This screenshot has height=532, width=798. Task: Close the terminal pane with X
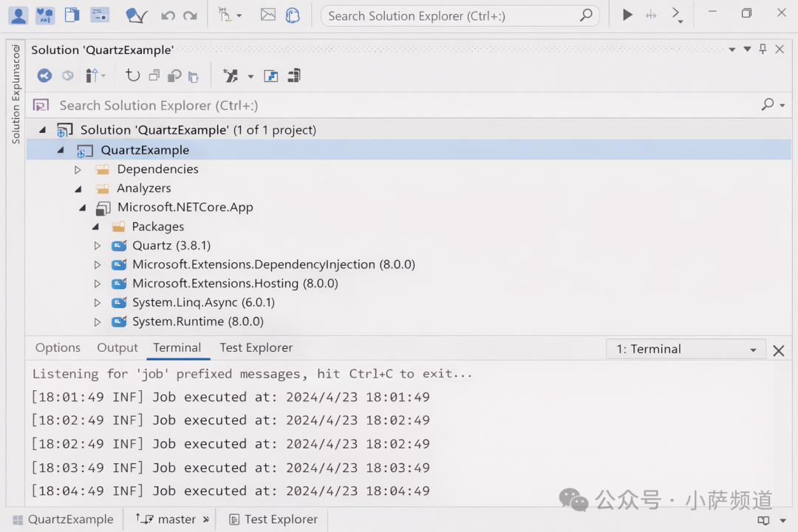coord(778,350)
